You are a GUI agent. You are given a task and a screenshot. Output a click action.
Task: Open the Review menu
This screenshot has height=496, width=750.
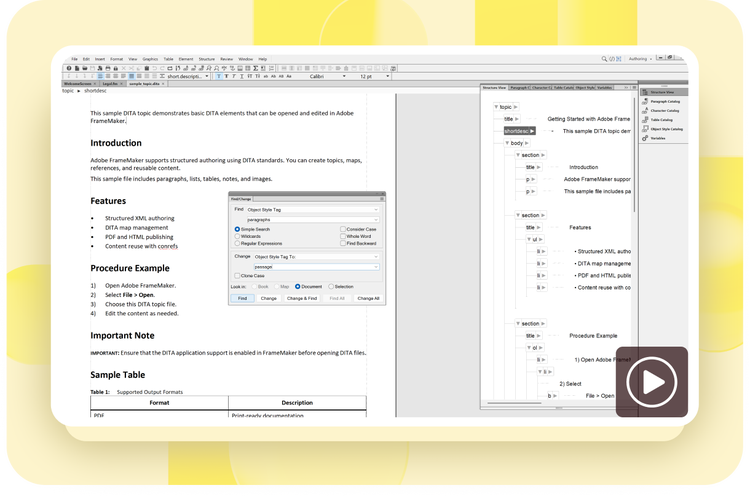click(227, 59)
